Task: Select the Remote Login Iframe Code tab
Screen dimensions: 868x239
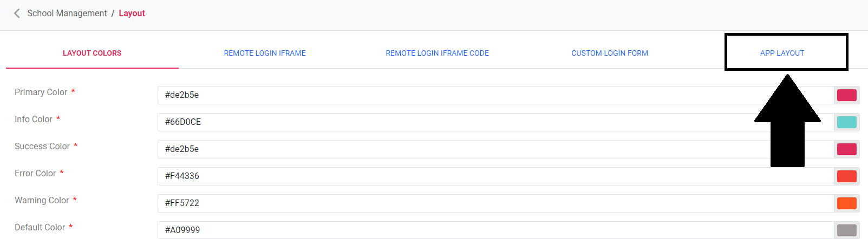Action: [437, 53]
